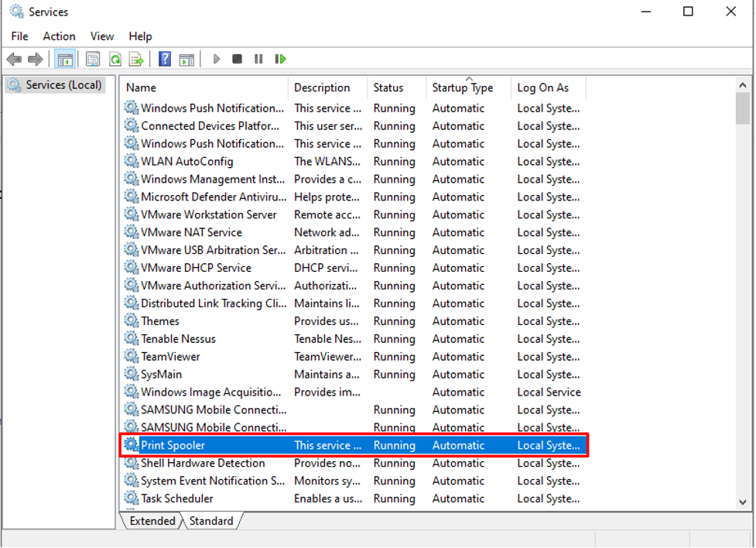The height and width of the screenshot is (548, 756).
Task: Click gear icon beside Themes service
Action: click(x=131, y=320)
